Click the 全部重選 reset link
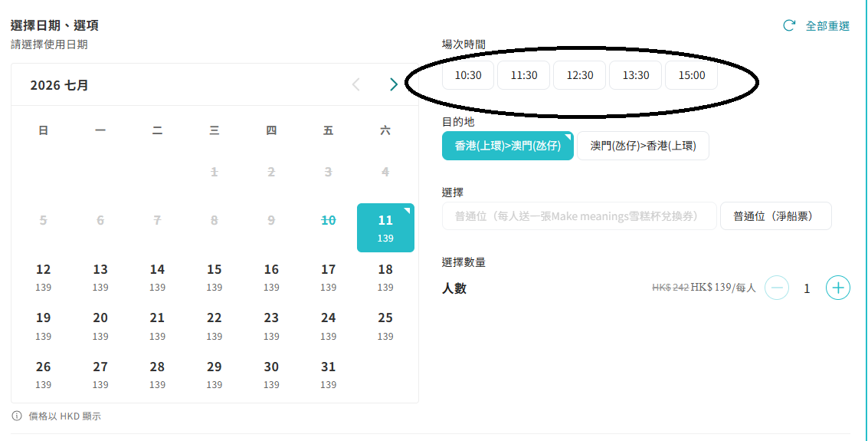 click(827, 26)
